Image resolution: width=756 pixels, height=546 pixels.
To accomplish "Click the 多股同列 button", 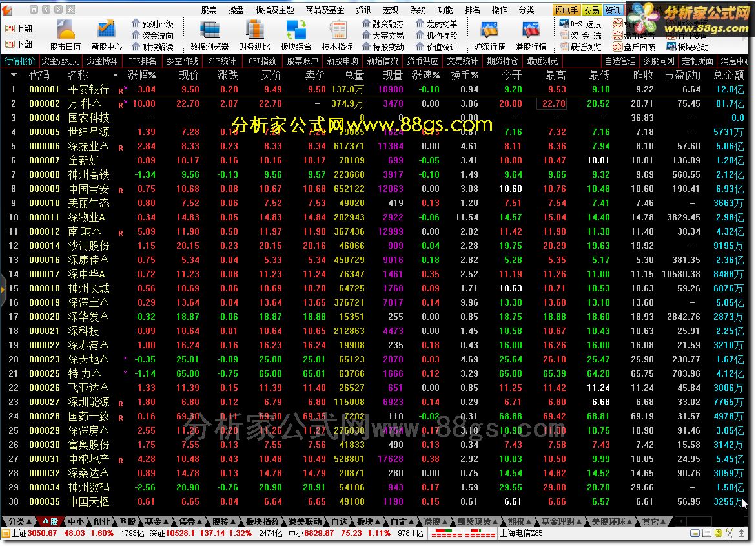I will pyautogui.click(x=659, y=61).
